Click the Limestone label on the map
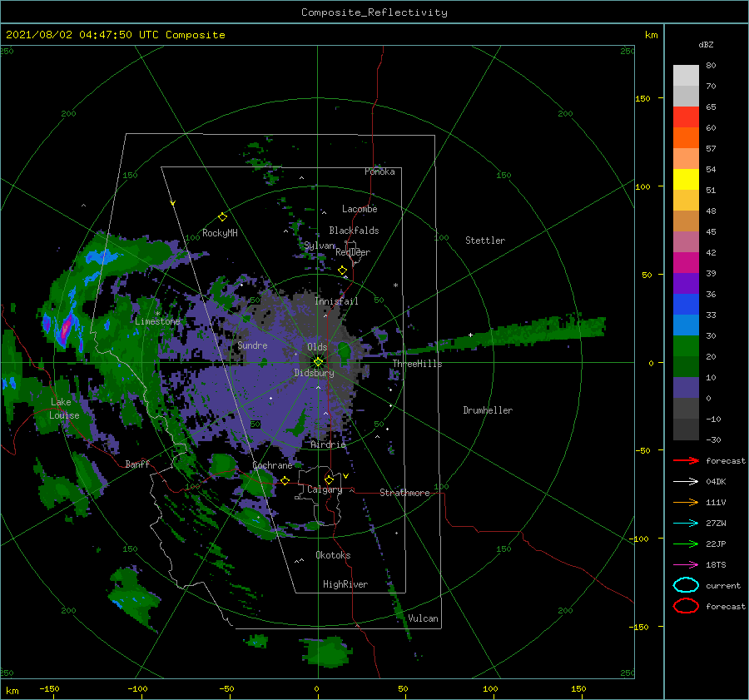This screenshot has height=700, width=749. click(x=157, y=321)
